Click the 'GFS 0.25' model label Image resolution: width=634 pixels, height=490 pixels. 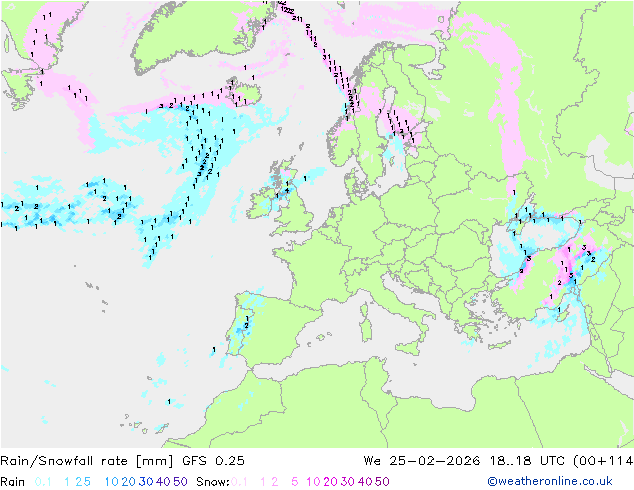click(x=213, y=461)
